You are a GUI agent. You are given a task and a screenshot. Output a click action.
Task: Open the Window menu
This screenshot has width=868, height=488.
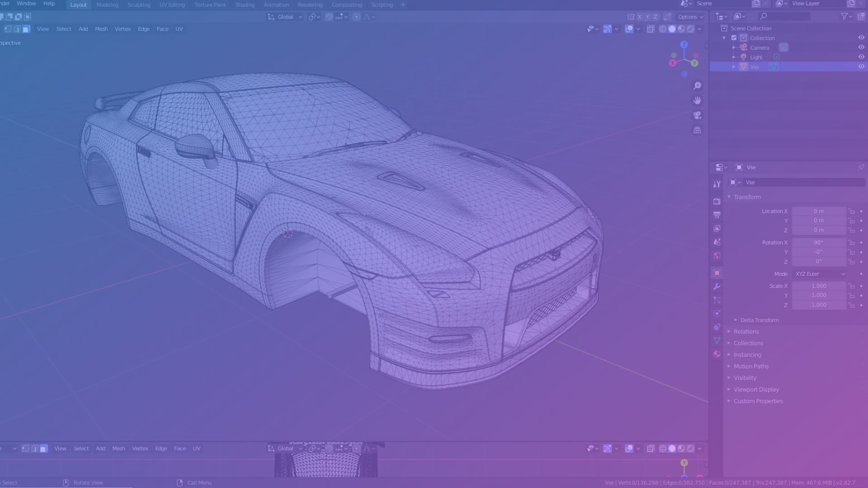click(x=26, y=4)
